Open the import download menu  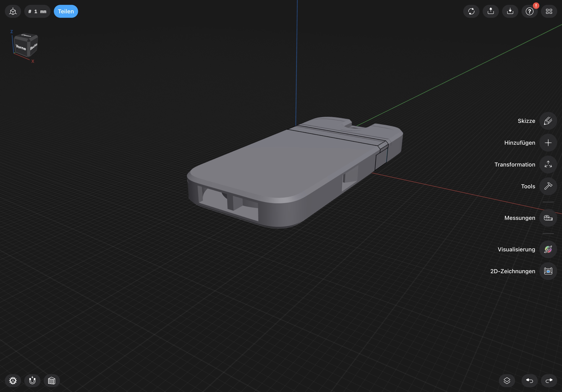point(510,12)
